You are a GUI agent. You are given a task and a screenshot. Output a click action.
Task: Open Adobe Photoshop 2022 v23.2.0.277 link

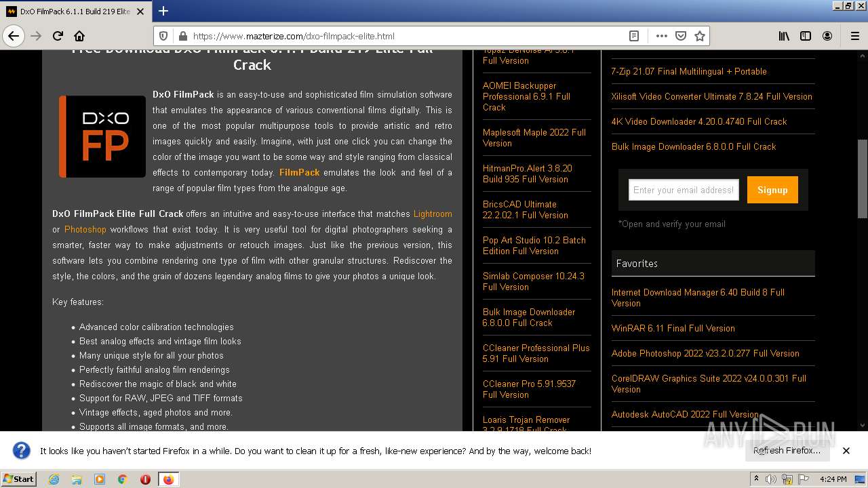point(705,353)
